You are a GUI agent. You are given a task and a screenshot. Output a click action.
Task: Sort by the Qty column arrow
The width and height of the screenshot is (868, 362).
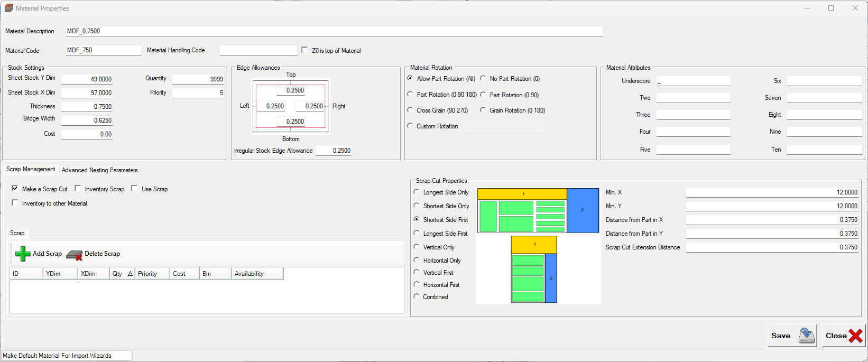[x=130, y=274]
